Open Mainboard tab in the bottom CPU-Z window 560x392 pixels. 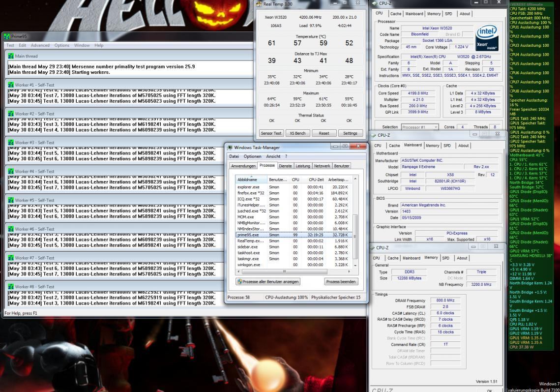[x=412, y=258]
